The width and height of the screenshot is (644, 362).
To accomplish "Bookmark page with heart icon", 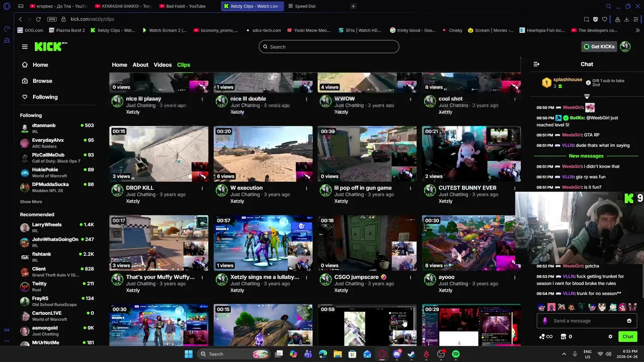I will (x=604, y=19).
